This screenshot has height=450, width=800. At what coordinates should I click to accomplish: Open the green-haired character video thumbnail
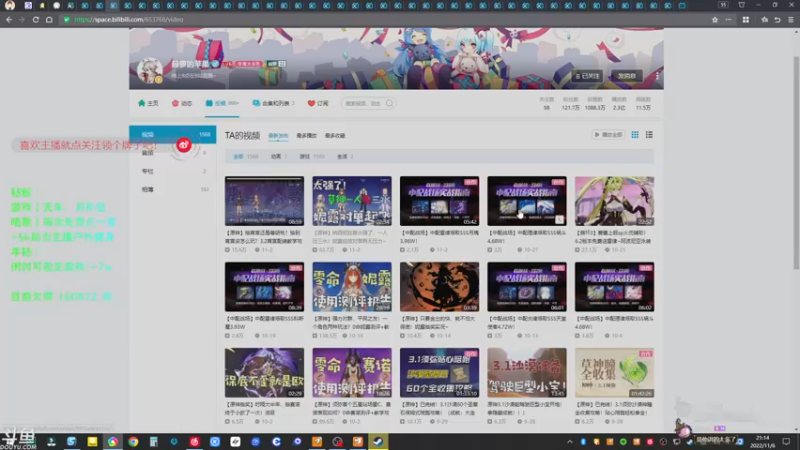(x=614, y=201)
